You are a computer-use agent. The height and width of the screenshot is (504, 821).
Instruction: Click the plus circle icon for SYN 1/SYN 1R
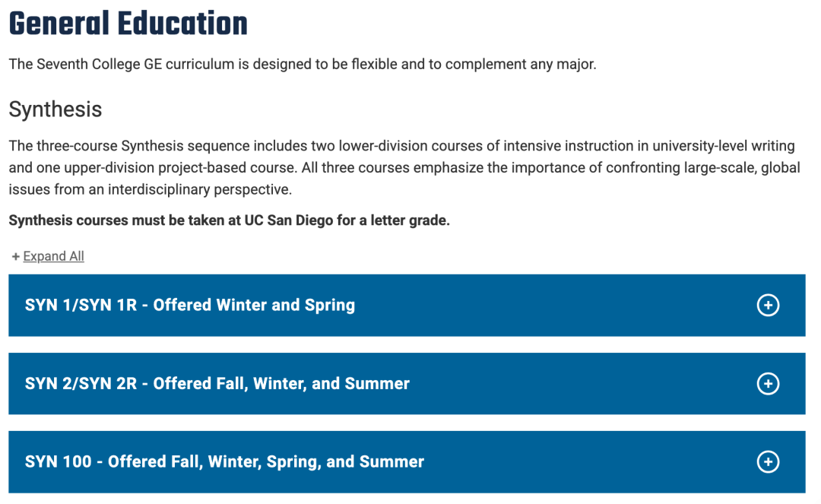[x=768, y=306]
